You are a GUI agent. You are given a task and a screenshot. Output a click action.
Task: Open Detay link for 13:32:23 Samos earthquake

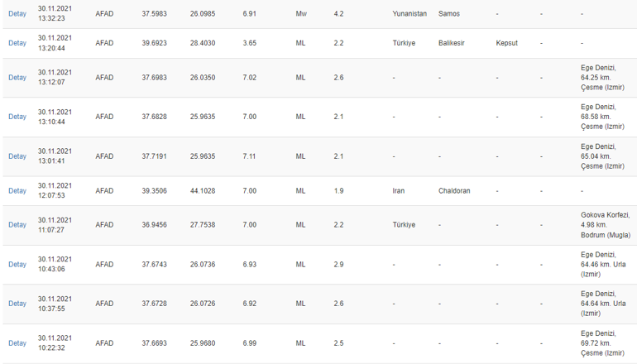pos(17,13)
